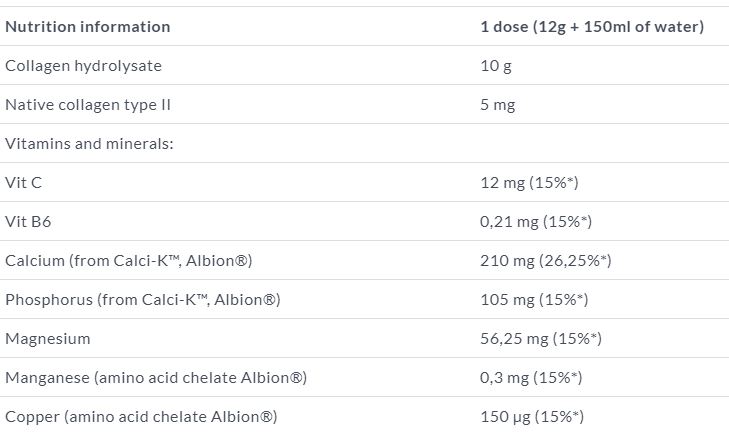729x436 pixels.
Task: Select the "10 g" collagen hydrolysate value
Action: tap(497, 66)
